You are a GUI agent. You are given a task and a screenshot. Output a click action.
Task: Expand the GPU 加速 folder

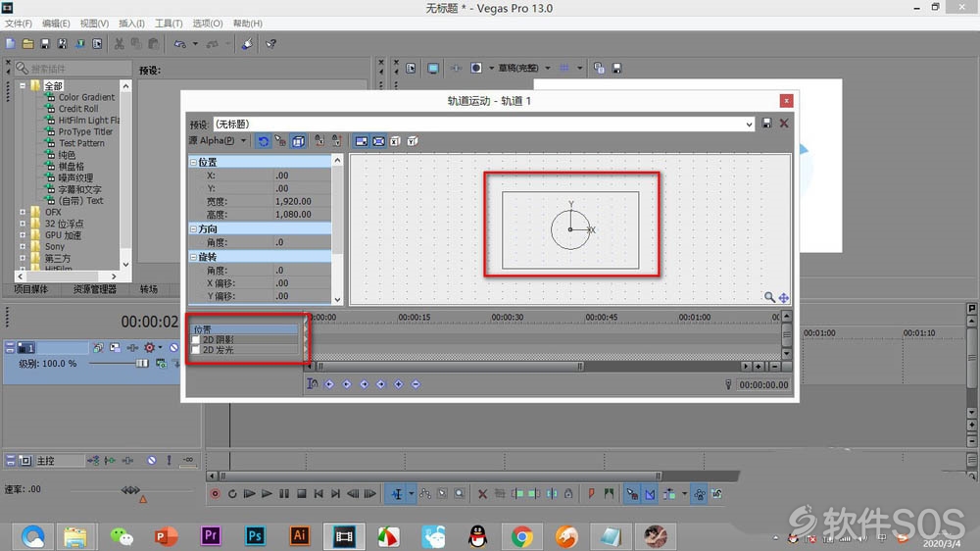[x=23, y=235]
